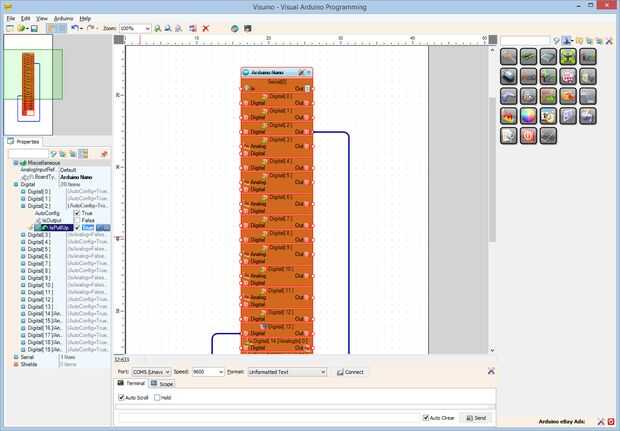Click the third gray zoom magnifier icon
The height and width of the screenshot is (431, 620).
coord(179,28)
